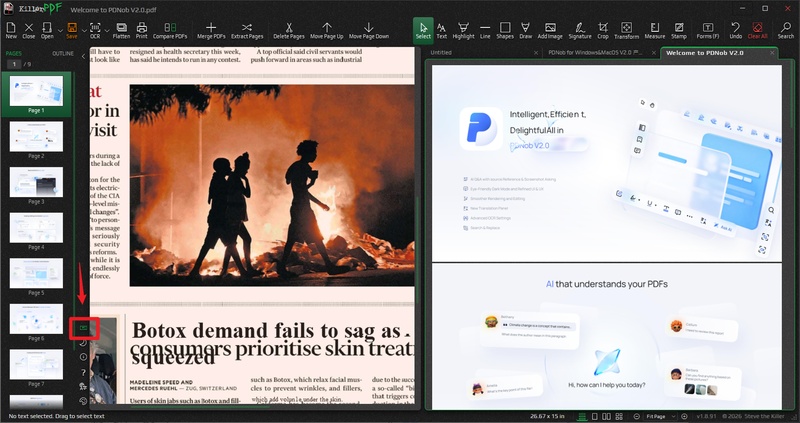The height and width of the screenshot is (423, 800).
Task: Create a new document with New icon
Action: pyautogui.click(x=11, y=30)
